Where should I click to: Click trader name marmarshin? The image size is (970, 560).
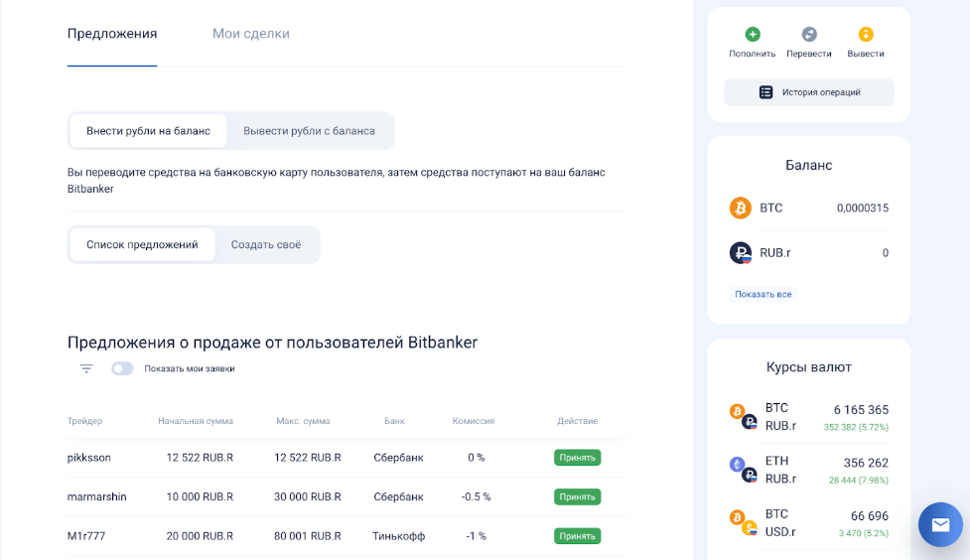coord(97,496)
